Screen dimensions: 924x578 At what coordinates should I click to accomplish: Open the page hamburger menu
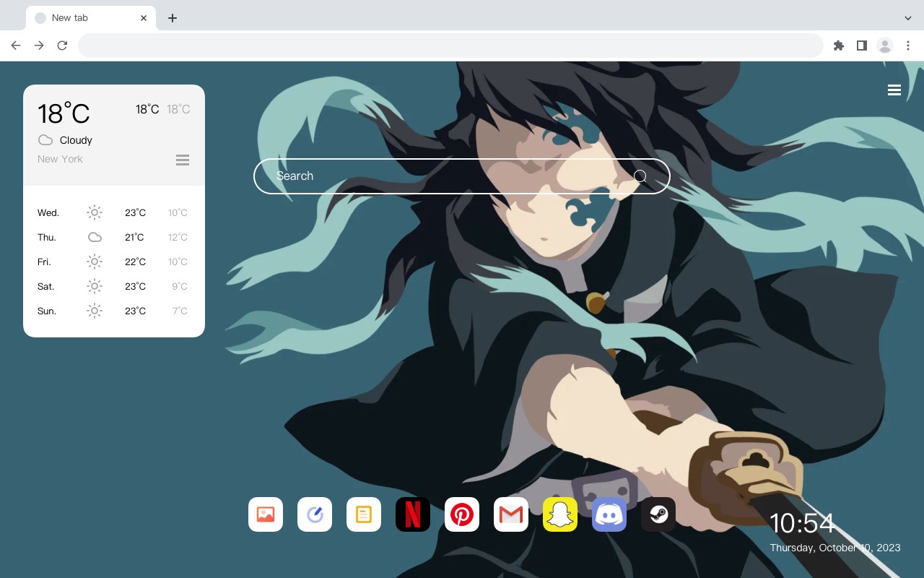[x=894, y=90]
